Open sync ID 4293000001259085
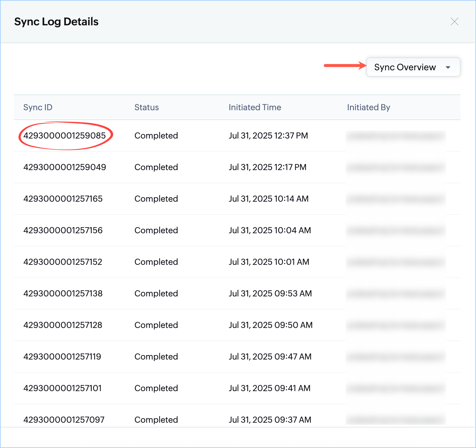The height and width of the screenshot is (448, 476). click(x=65, y=136)
